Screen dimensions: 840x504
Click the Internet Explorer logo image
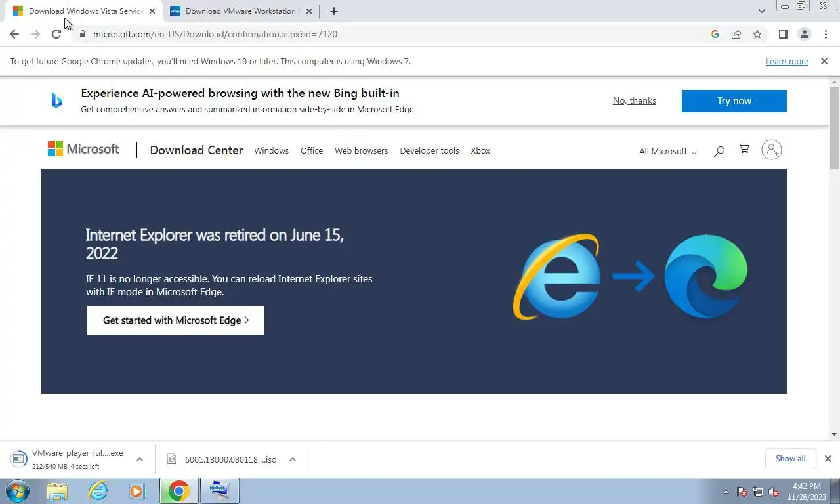click(x=556, y=276)
